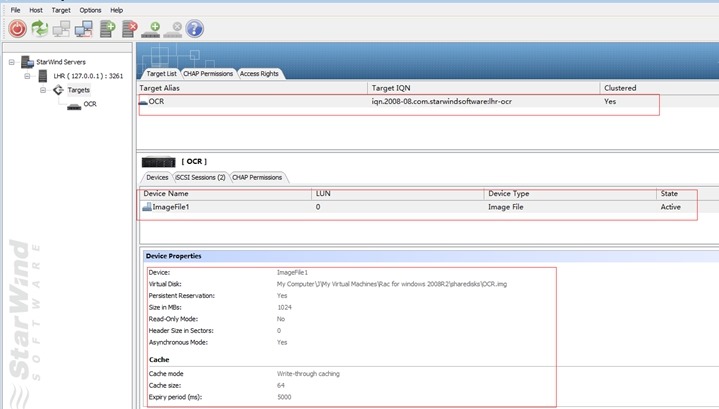
Task: Open CHAP Permissions tab under [ OCR ]
Action: 257,177
